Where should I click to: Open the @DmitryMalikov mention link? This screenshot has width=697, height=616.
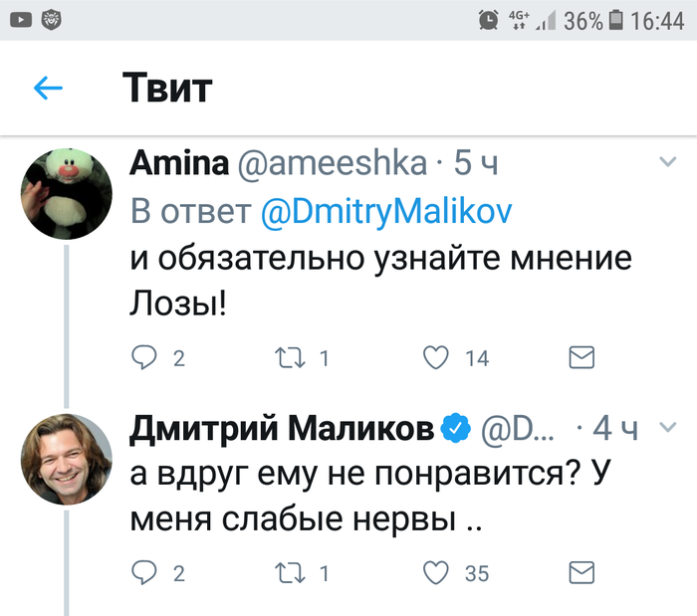pos(388,214)
